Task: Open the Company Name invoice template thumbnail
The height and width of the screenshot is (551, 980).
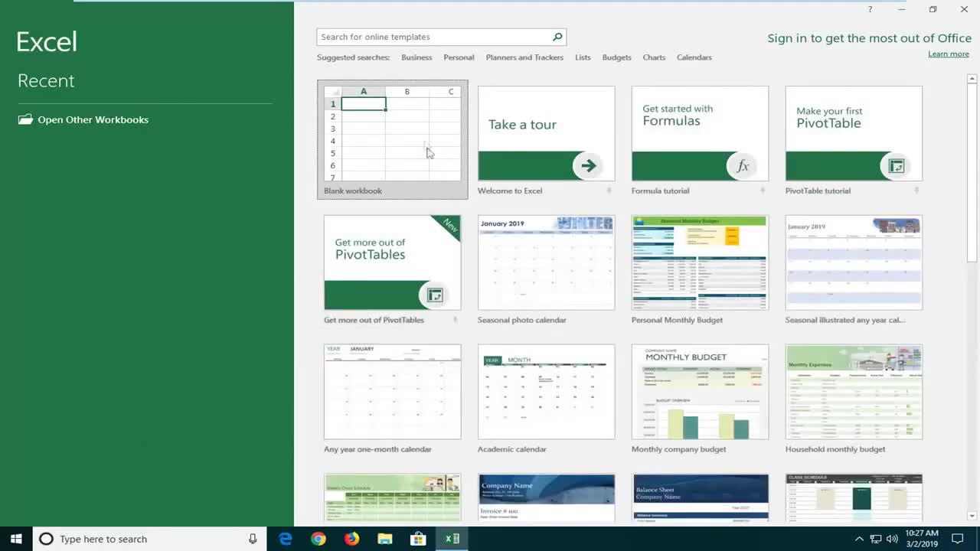Action: [x=546, y=497]
